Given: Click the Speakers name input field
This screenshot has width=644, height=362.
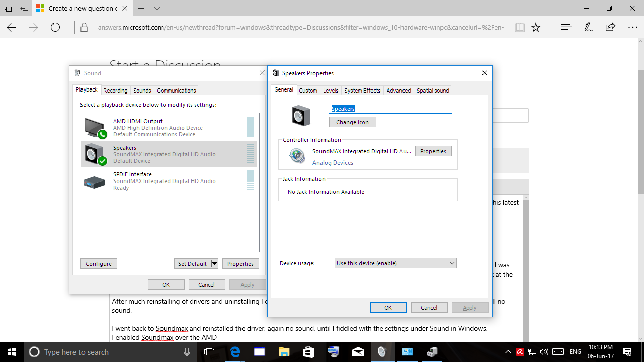Looking at the screenshot, I should (390, 109).
